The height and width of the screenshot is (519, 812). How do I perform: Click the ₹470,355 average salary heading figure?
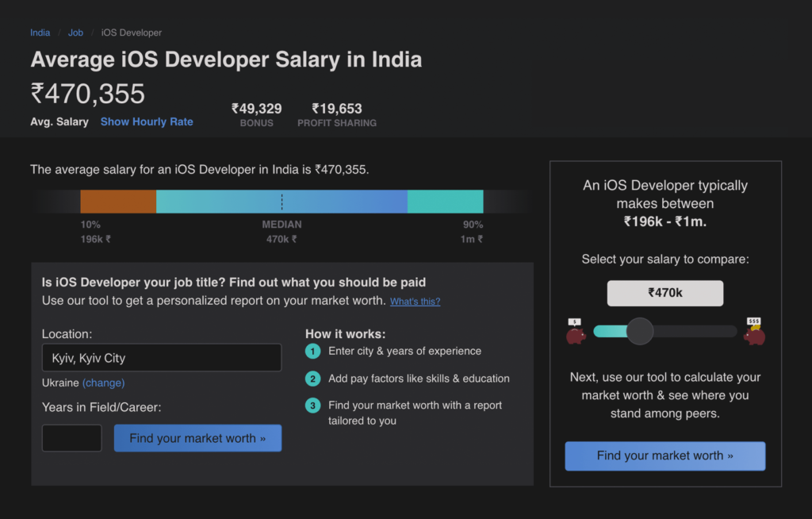87,94
